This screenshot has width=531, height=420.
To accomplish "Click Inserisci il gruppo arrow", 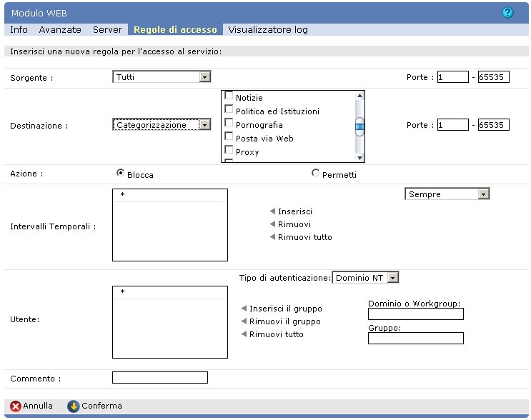I will pyautogui.click(x=244, y=309).
